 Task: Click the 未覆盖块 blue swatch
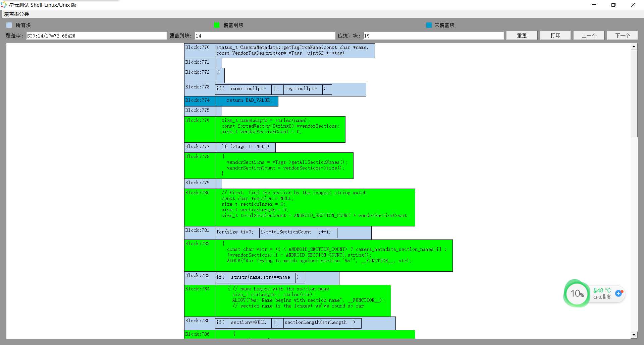(429, 25)
